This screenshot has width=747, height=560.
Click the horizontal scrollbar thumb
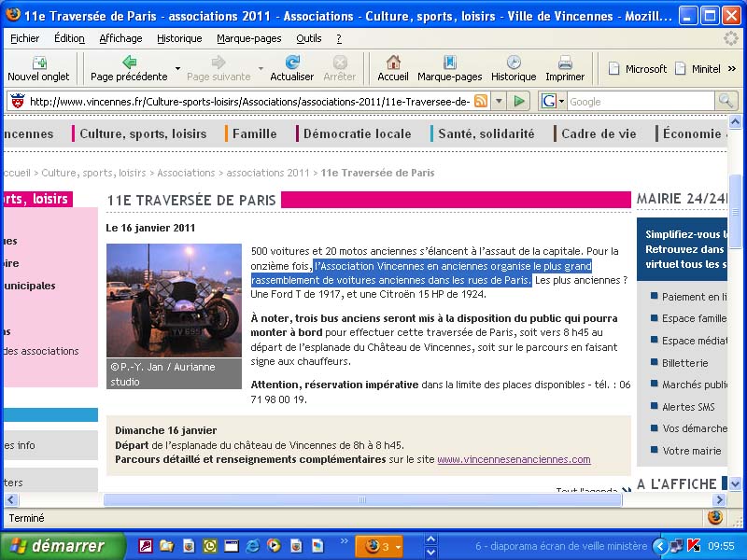[362, 499]
